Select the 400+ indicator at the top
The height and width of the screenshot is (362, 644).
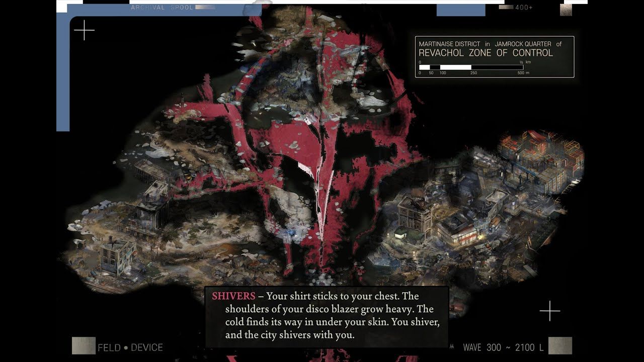(x=524, y=8)
